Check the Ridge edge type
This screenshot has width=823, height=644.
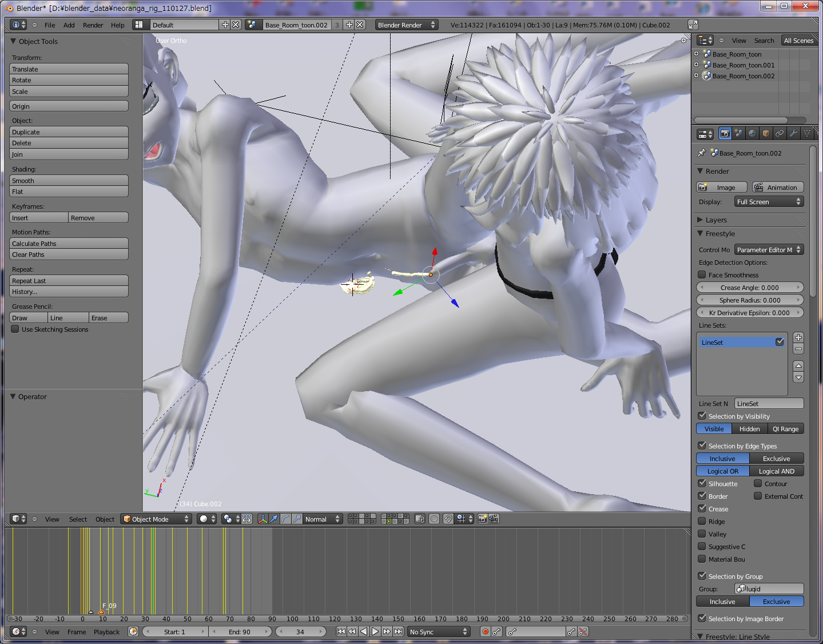(702, 521)
